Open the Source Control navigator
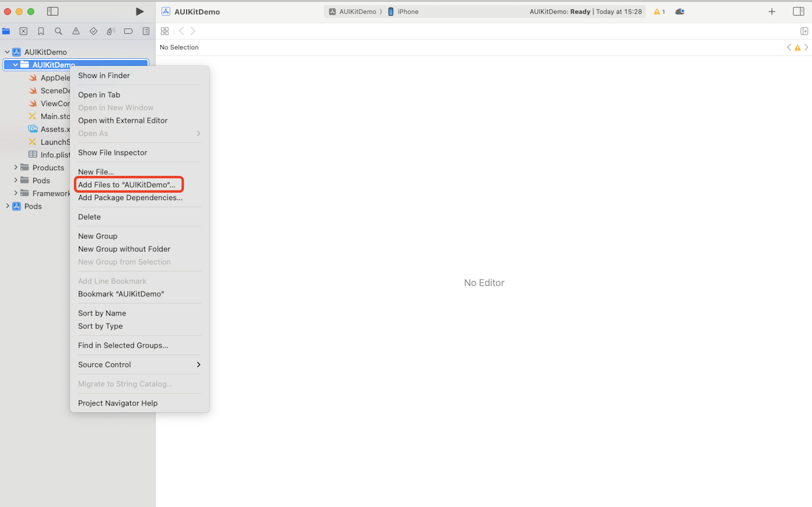The height and width of the screenshot is (507, 812). click(x=23, y=31)
